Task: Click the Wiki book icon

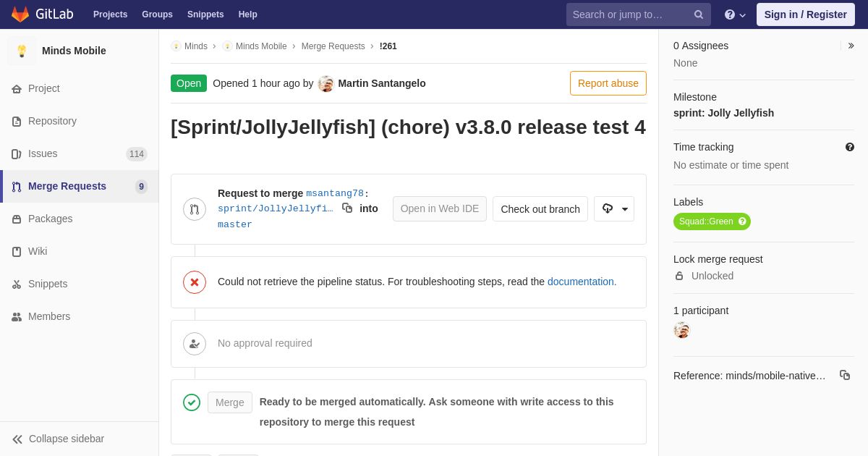Action: [x=17, y=252]
